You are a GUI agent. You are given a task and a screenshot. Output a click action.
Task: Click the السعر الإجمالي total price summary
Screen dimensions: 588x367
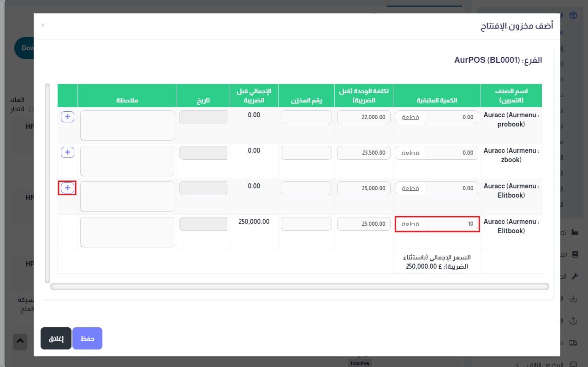click(437, 262)
